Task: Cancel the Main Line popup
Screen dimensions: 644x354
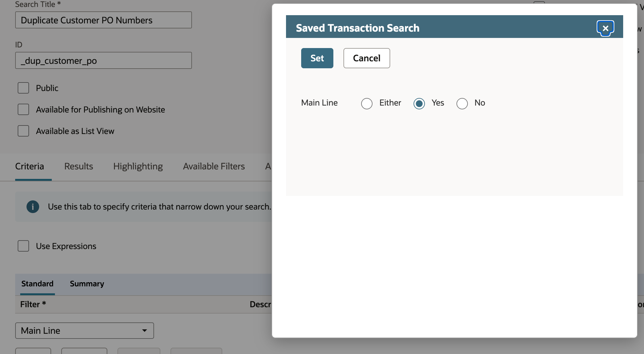Action: (367, 58)
